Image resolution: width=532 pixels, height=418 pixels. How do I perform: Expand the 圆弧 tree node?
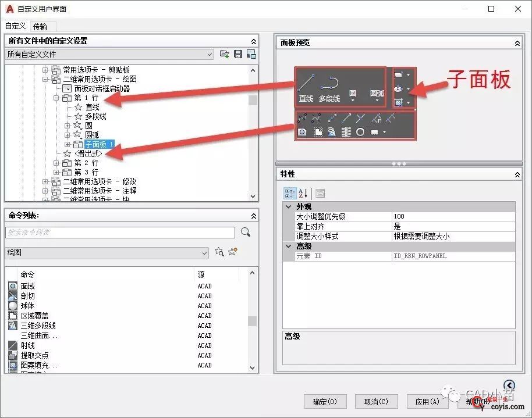pyautogui.click(x=67, y=135)
